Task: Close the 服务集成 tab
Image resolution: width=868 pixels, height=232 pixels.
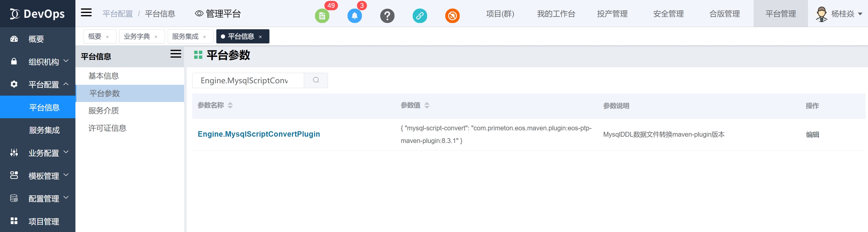Action: pos(205,37)
